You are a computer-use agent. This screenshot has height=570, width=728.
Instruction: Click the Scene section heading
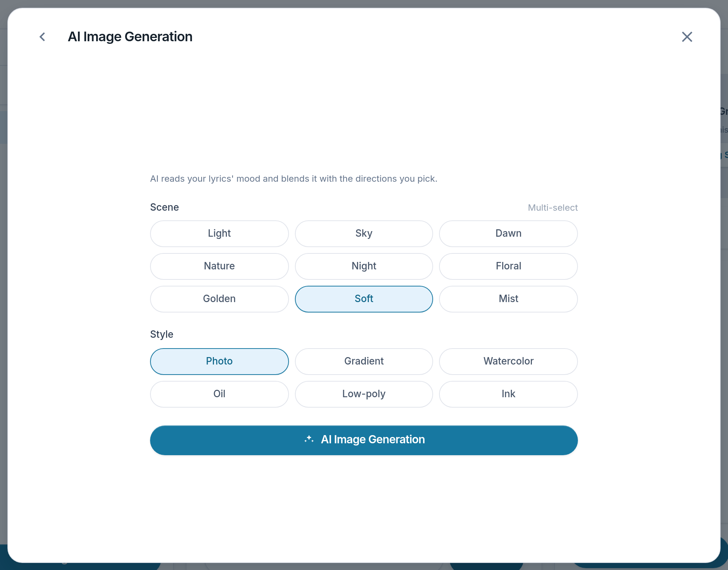(164, 207)
